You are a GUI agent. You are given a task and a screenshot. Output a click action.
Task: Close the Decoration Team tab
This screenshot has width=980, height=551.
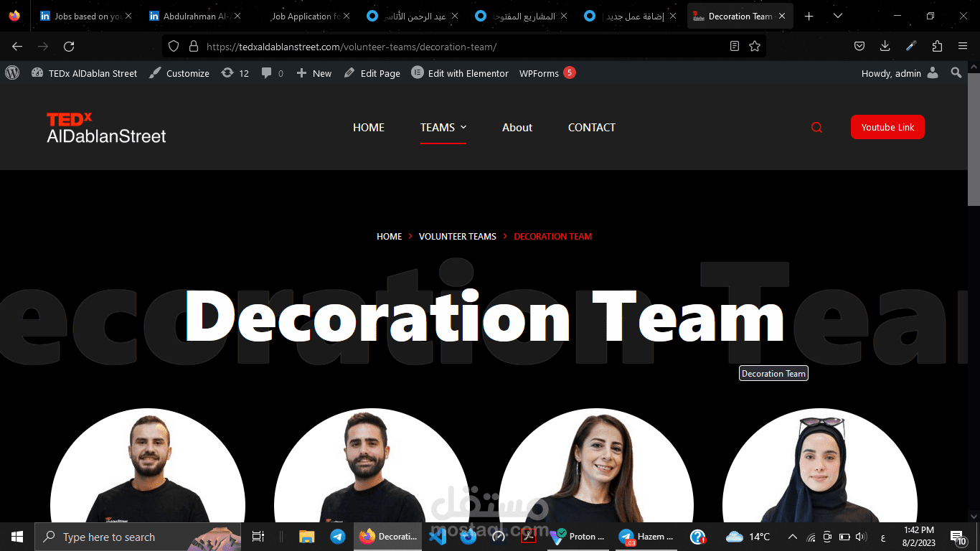coord(782,16)
